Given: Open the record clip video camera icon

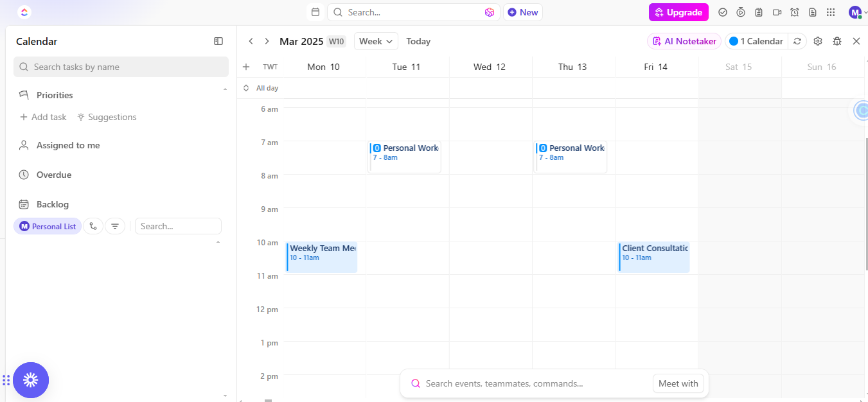Looking at the screenshot, I should 777,12.
